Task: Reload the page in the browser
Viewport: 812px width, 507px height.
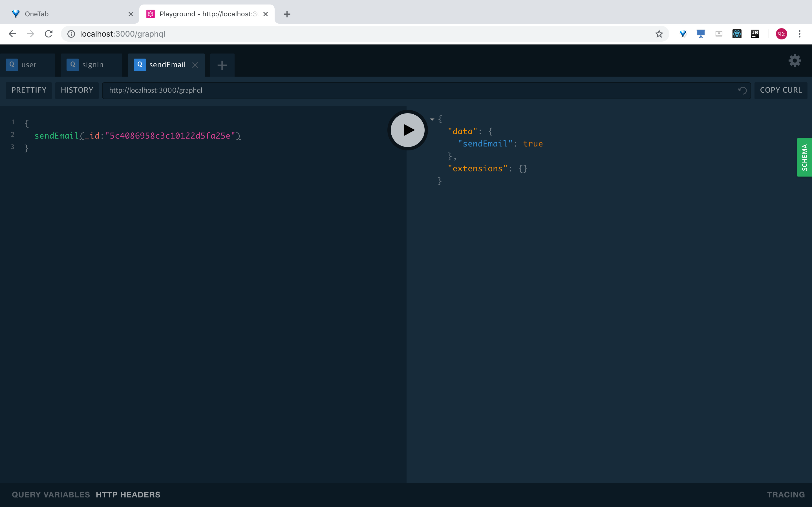Action: pyautogui.click(x=48, y=34)
